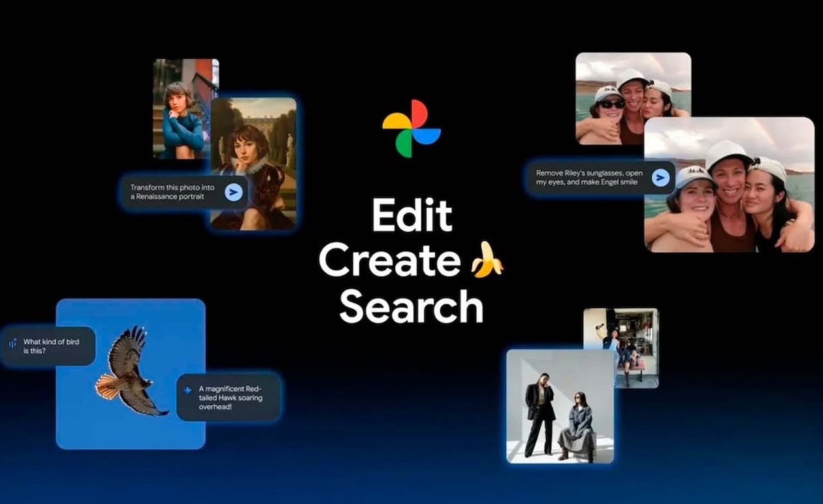Open the original photo of the woman in blue
Viewport: 823px width, 504px height.
tap(176, 104)
